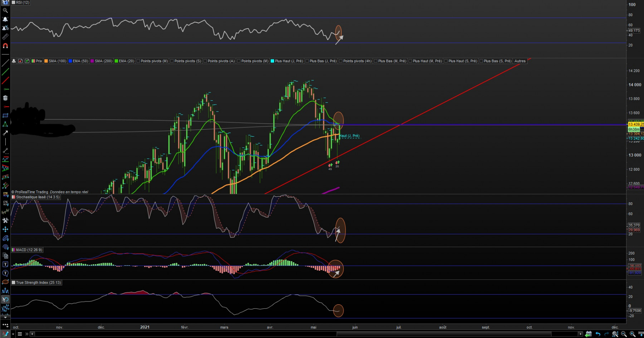The height and width of the screenshot is (338, 644).
Task: Open the RSI (12) indicator label
Action: tap(20, 3)
